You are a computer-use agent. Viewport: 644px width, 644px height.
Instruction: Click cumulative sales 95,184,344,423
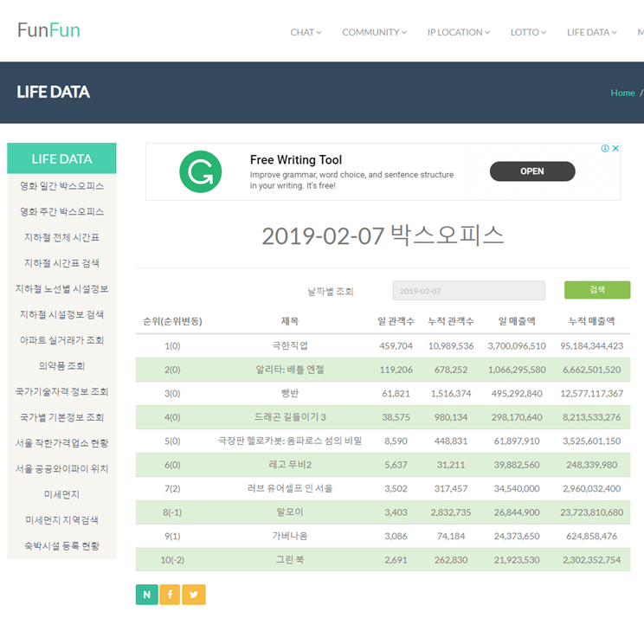point(591,346)
